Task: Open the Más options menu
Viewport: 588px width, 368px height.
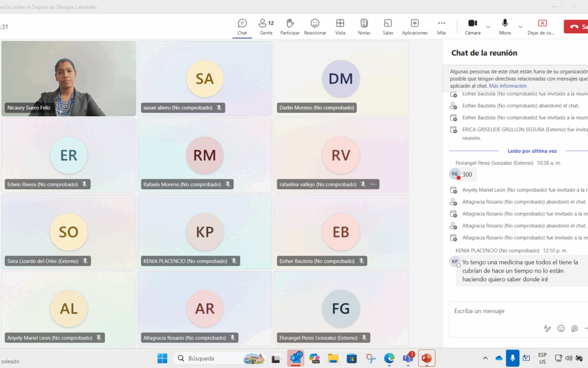Action: (442, 26)
